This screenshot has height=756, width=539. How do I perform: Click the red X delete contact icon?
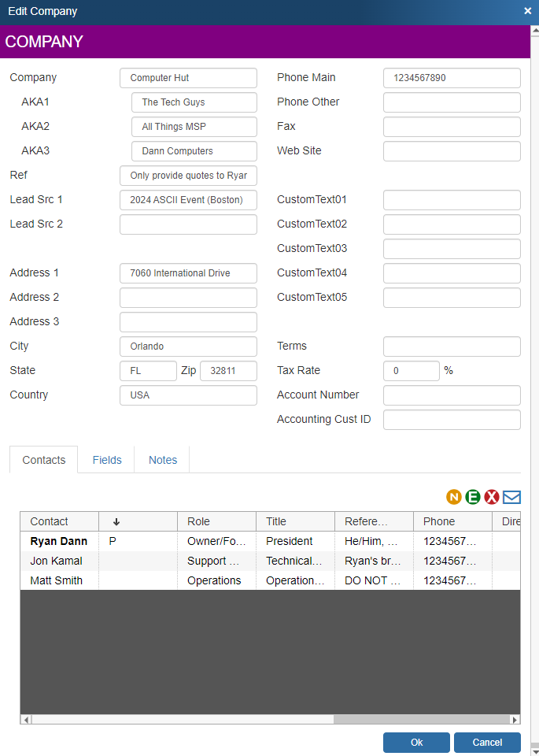(x=492, y=498)
